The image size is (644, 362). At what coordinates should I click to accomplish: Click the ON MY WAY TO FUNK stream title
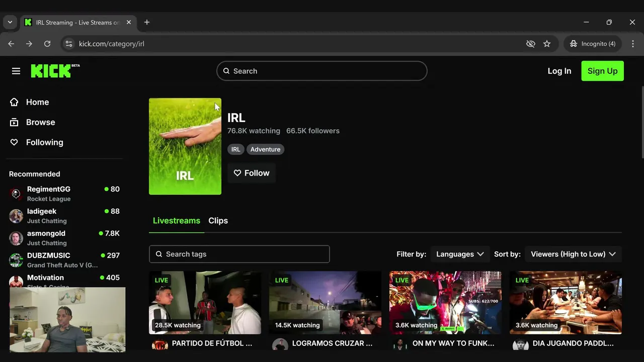point(453,343)
